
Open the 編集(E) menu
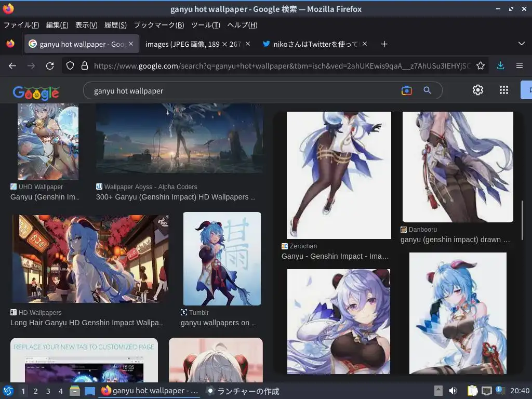tap(57, 25)
